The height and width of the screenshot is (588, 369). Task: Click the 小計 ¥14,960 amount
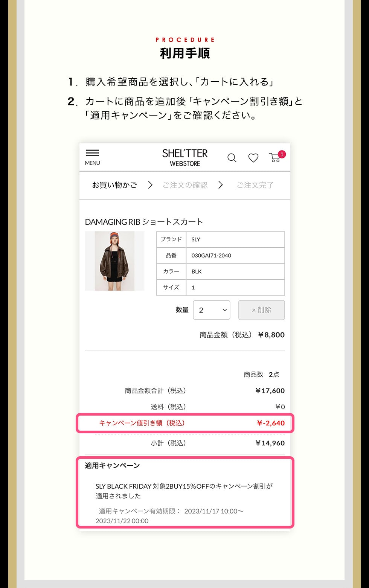point(270,443)
